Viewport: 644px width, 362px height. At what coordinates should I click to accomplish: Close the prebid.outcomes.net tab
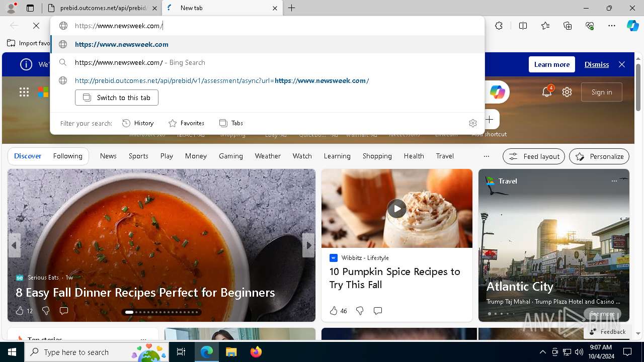coord(155,8)
